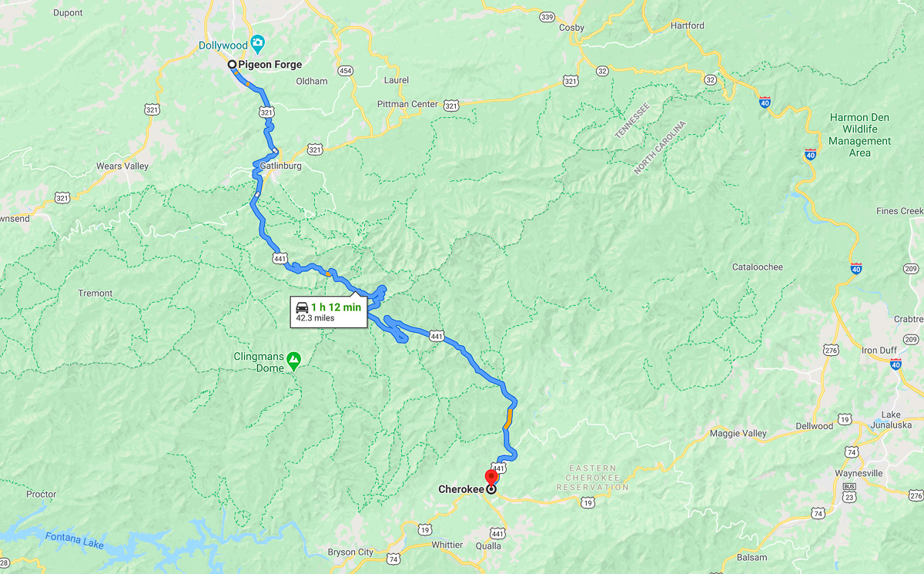
Task: Click the car icon in route info box
Action: coord(302,307)
